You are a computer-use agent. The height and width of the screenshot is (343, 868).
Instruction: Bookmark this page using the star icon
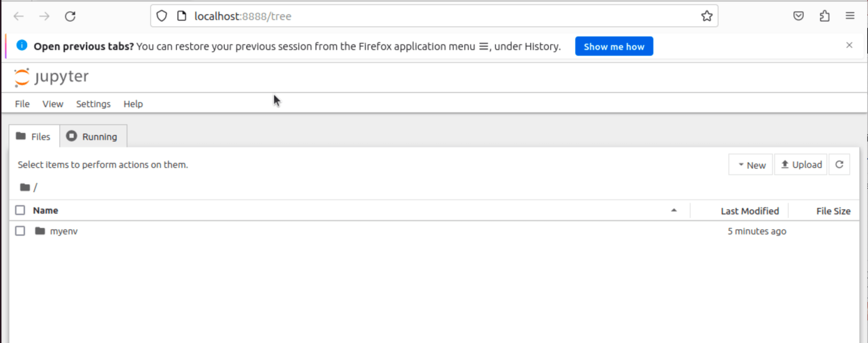tap(707, 16)
